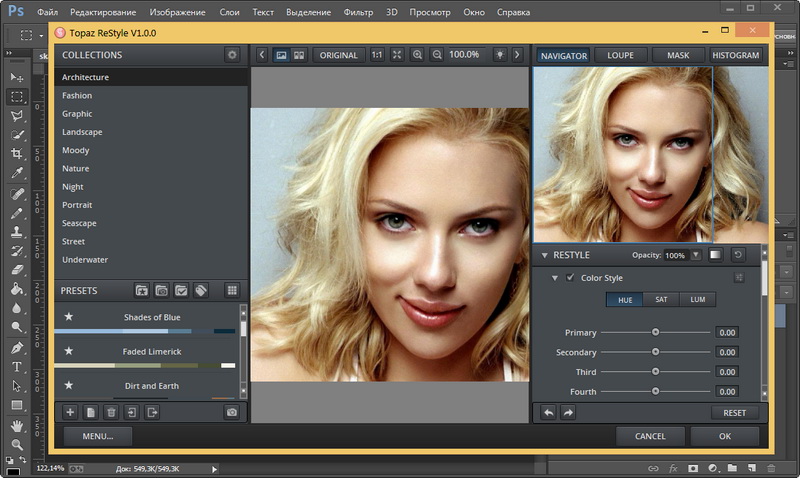Favorite the Shades of Blue preset
This screenshot has width=800, height=478.
click(69, 317)
